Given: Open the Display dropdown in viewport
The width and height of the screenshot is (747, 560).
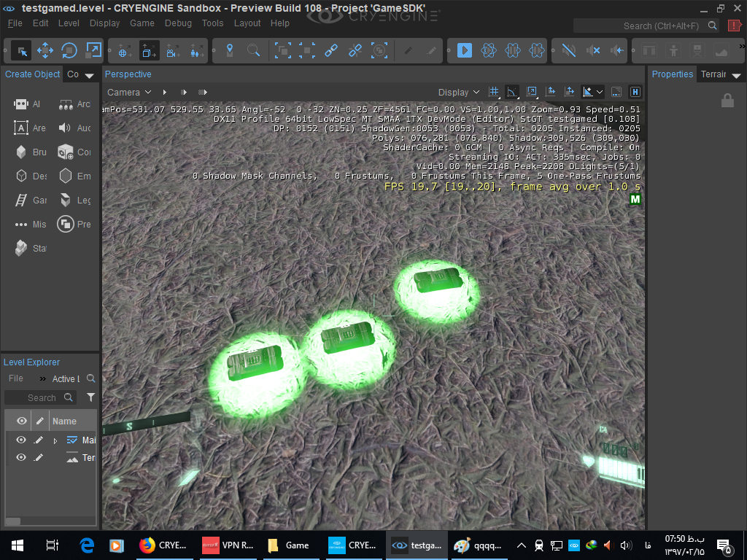Looking at the screenshot, I should [459, 93].
